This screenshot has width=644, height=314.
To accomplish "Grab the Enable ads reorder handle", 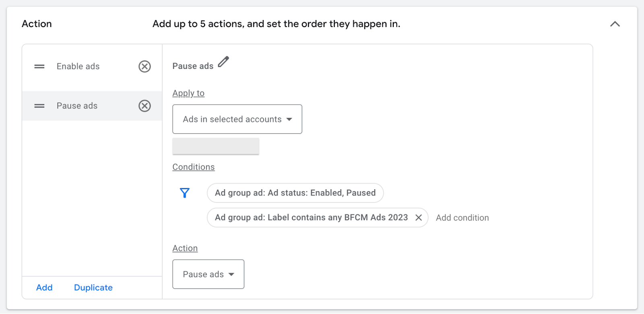I will [x=39, y=66].
